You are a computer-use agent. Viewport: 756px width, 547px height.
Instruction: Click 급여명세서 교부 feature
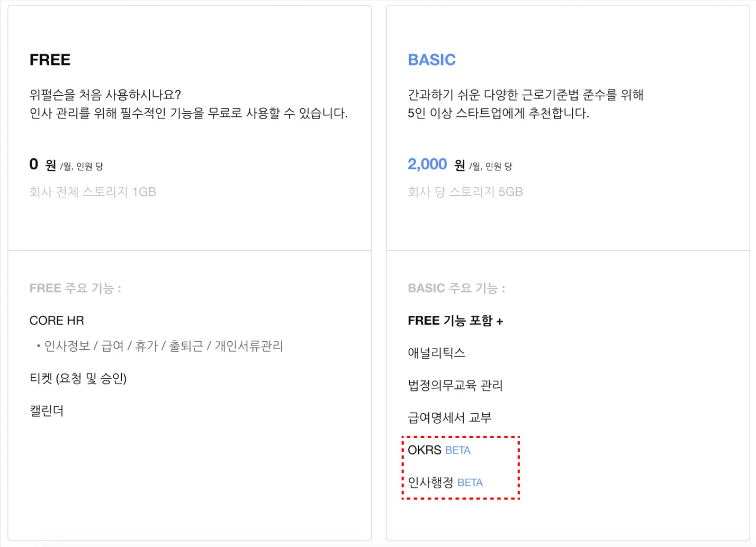[x=449, y=418]
